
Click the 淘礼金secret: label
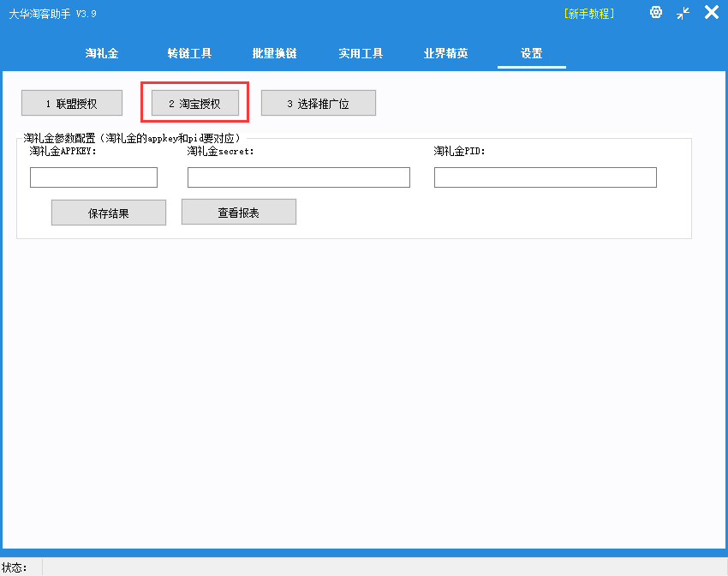(220, 151)
